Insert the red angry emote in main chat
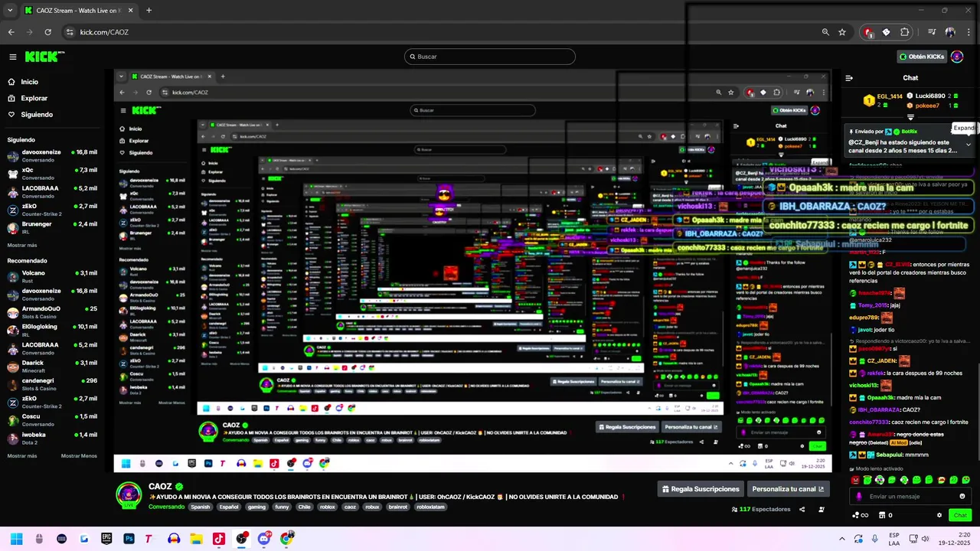Viewport: 980px width, 551px height. (855, 481)
